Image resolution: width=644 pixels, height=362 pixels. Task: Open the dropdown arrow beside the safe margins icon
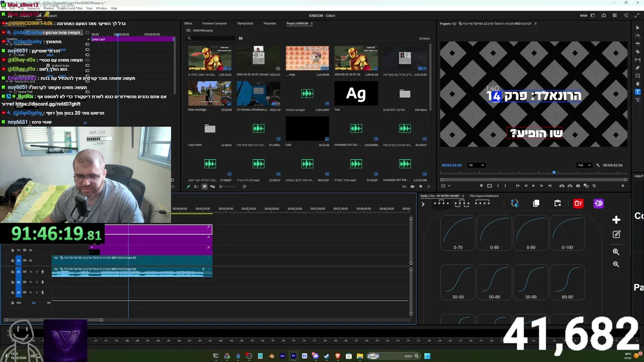pos(449,186)
